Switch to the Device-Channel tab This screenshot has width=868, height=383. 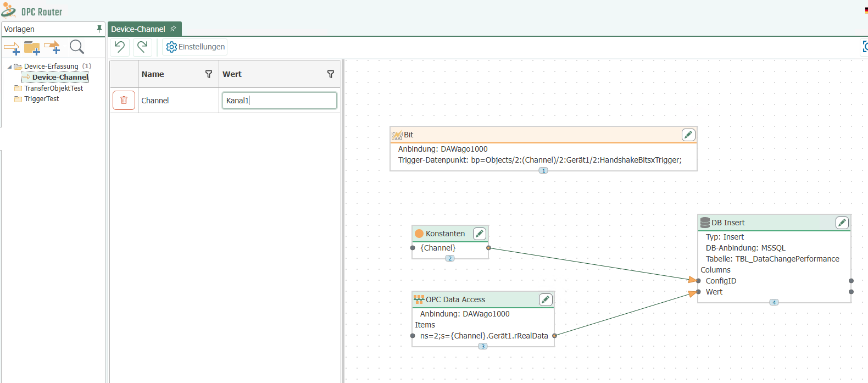138,29
